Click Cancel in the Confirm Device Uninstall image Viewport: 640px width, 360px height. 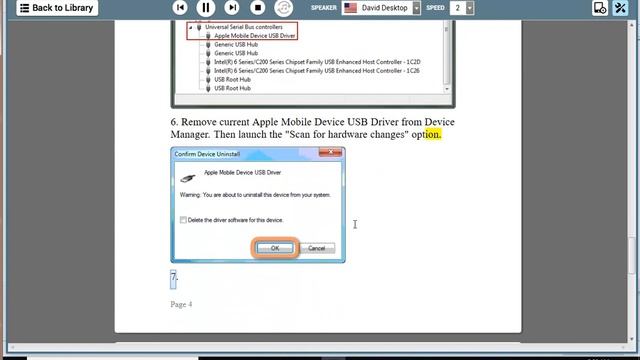[x=317, y=248]
